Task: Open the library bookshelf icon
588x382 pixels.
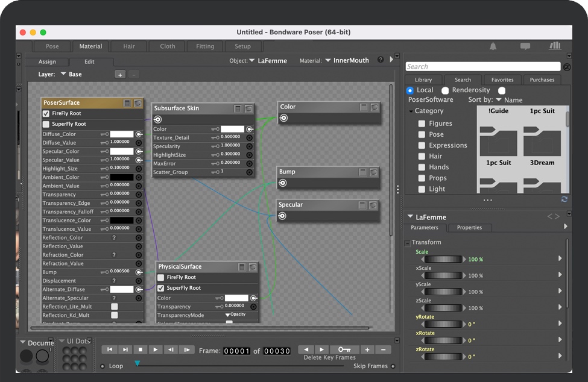Action: 555,46
